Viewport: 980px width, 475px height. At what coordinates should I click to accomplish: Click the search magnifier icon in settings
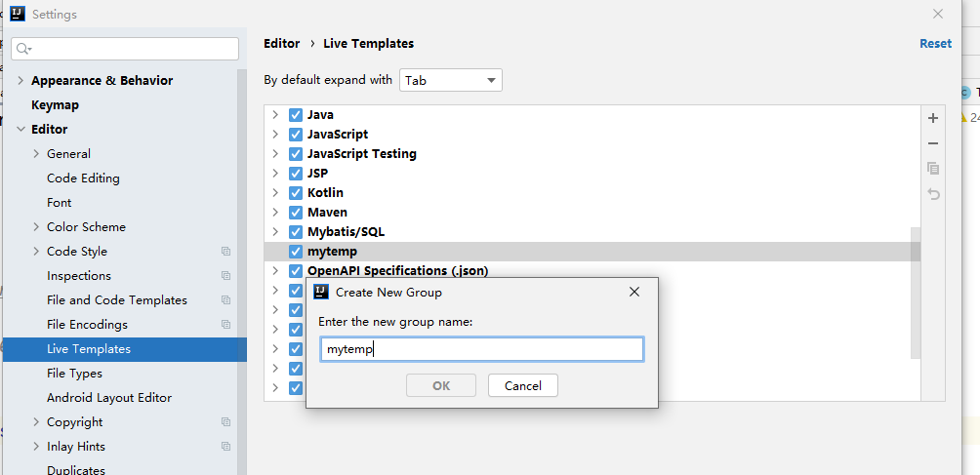(23, 49)
